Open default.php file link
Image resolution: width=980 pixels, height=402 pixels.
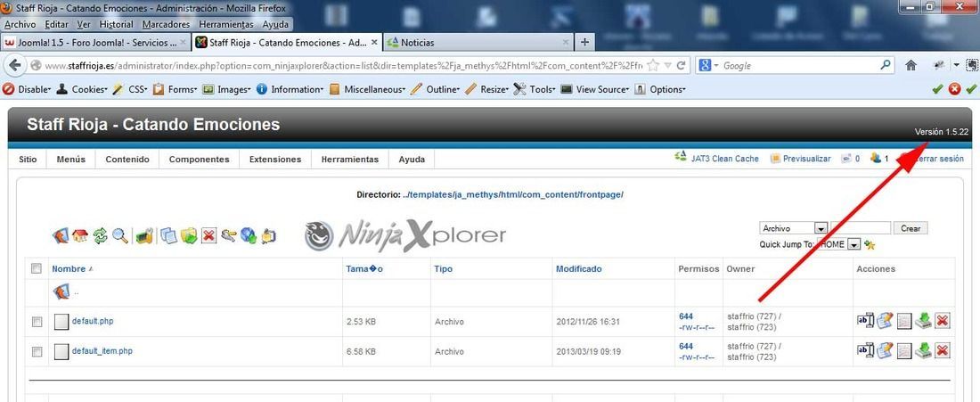93,321
